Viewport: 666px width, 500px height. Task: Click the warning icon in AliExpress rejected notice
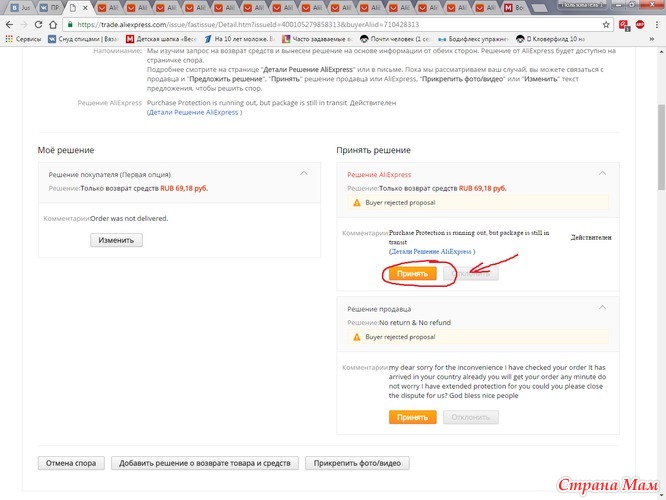[357, 203]
